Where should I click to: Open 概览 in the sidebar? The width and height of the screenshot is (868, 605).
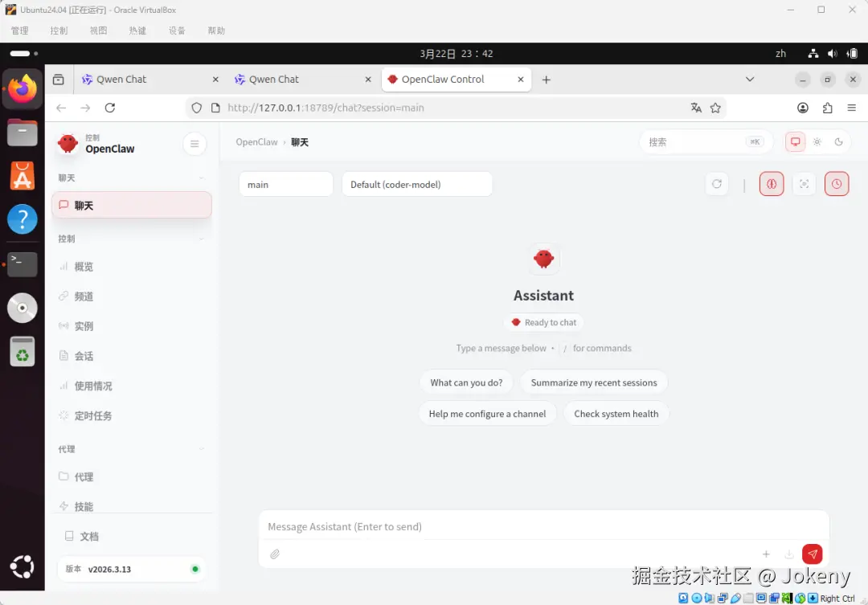coord(131,267)
